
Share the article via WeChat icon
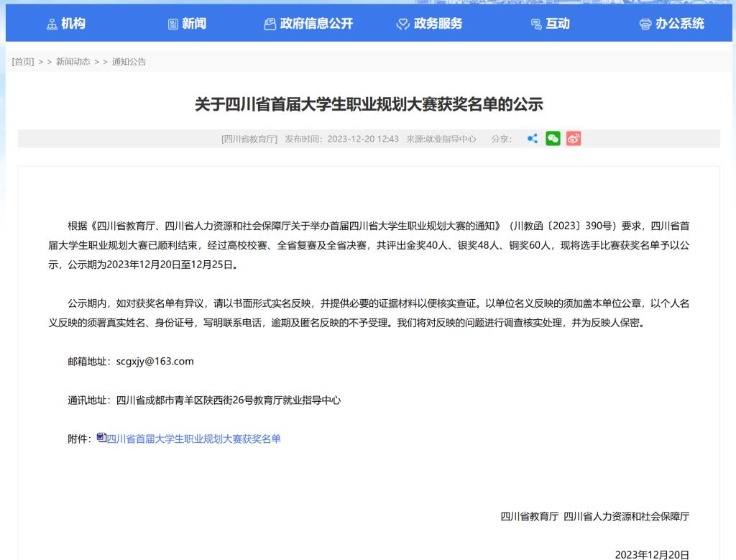(553, 139)
